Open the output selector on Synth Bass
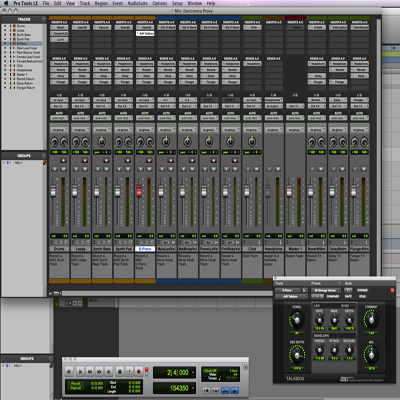The width and height of the screenshot is (400, 400). 102,106
